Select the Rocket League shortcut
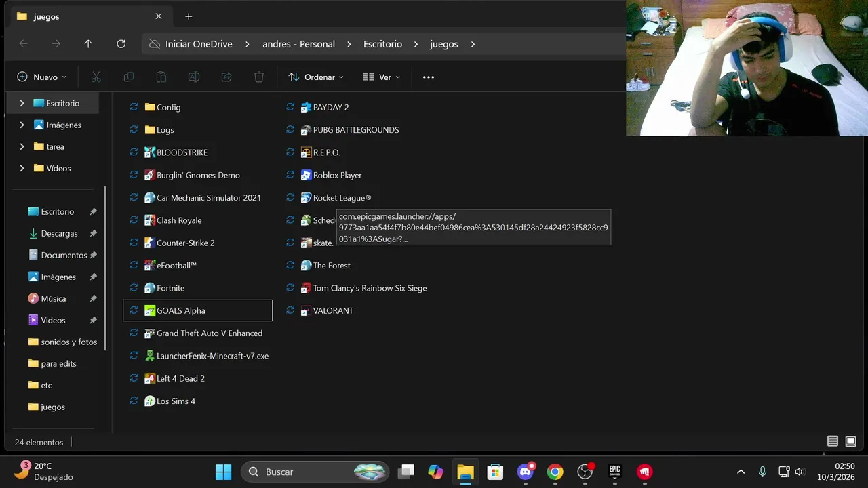 (336, 198)
